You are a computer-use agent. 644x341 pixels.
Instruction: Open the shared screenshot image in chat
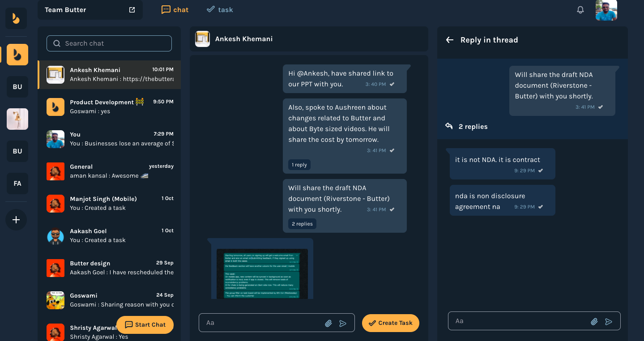click(262, 273)
